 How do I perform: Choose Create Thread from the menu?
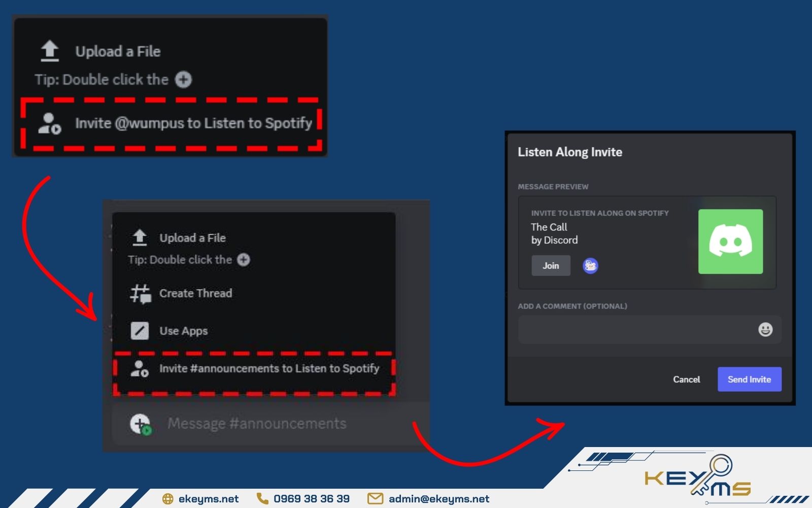(195, 294)
